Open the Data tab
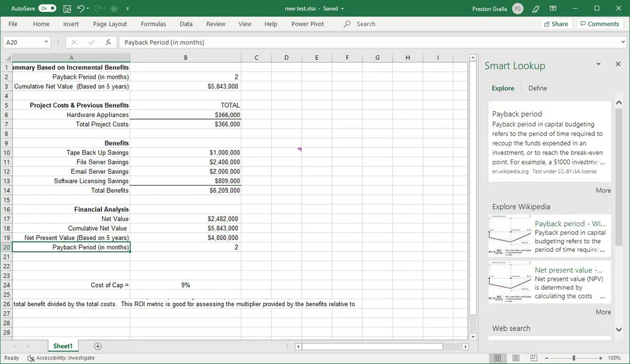Screen dimensions: 630x364 click(x=186, y=24)
